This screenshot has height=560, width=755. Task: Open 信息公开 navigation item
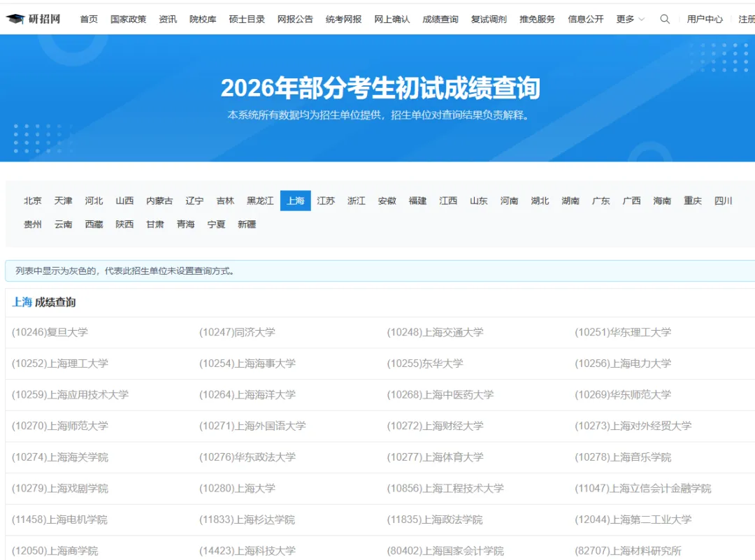[x=586, y=20]
